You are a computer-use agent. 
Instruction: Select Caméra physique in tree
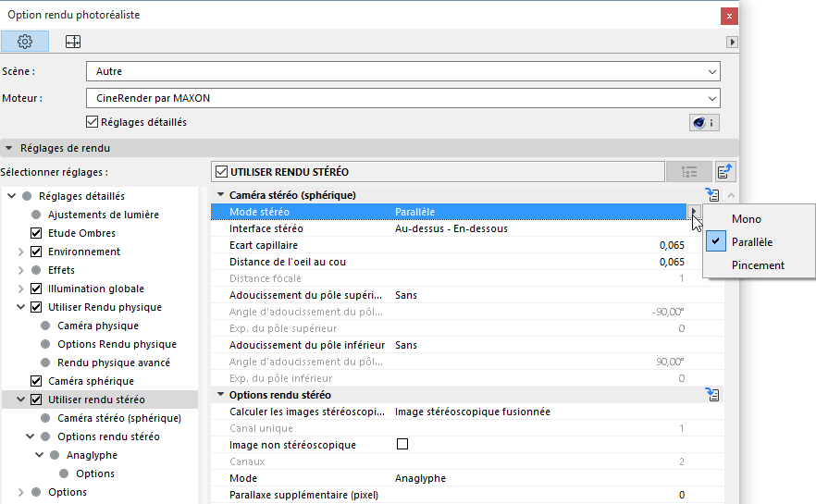(x=98, y=326)
